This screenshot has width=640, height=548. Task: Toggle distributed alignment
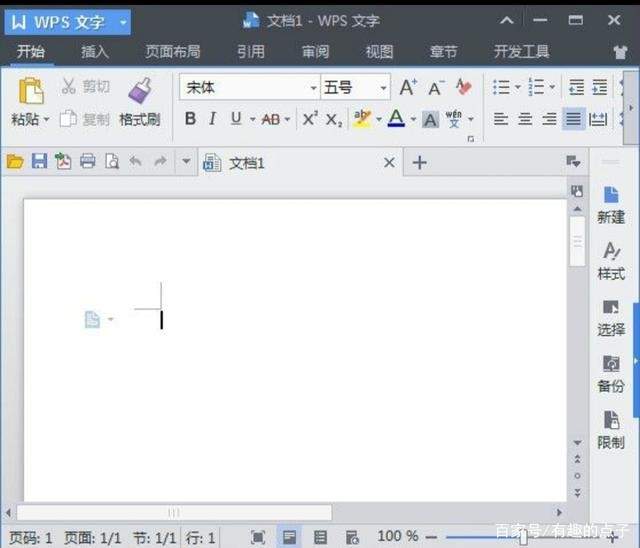[598, 119]
